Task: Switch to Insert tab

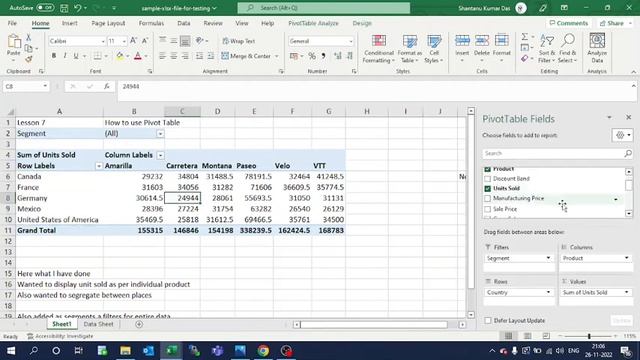Action: click(x=69, y=23)
